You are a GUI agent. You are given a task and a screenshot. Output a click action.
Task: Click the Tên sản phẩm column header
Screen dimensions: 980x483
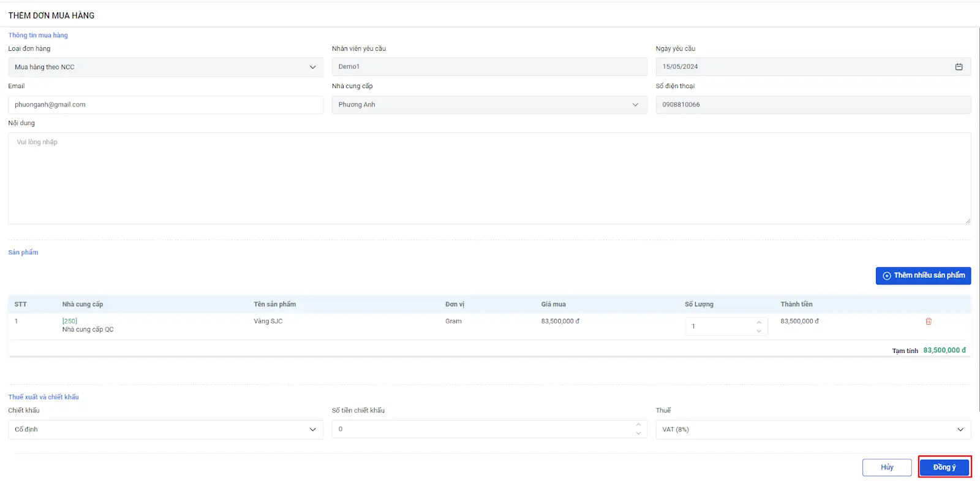274,304
